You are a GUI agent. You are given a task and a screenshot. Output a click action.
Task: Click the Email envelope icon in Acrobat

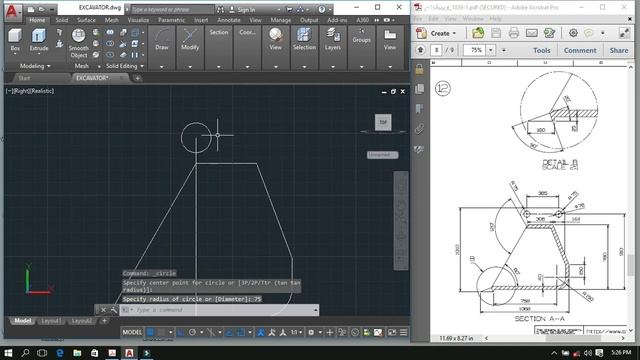[531, 33]
